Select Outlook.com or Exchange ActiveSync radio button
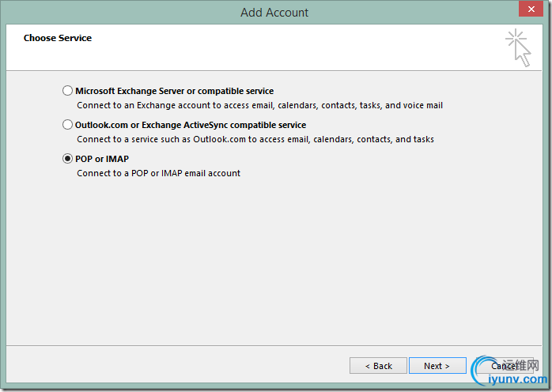Image resolution: width=552 pixels, height=392 pixels. tap(67, 125)
